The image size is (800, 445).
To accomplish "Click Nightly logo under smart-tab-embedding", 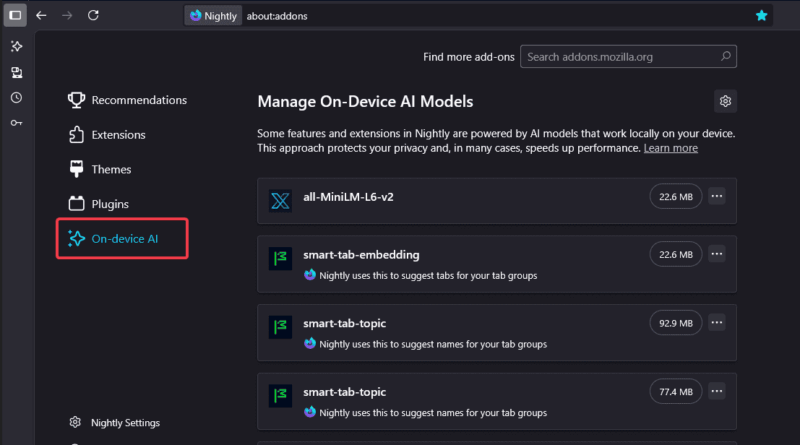I will (x=310, y=275).
